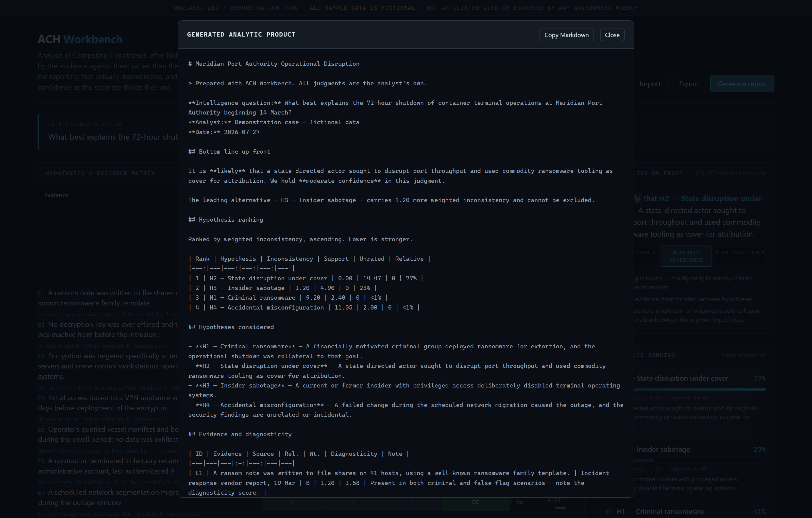Click the 'Prepared with ACH Workbench' blockquote line
This screenshot has height=518, width=812.
click(308, 83)
